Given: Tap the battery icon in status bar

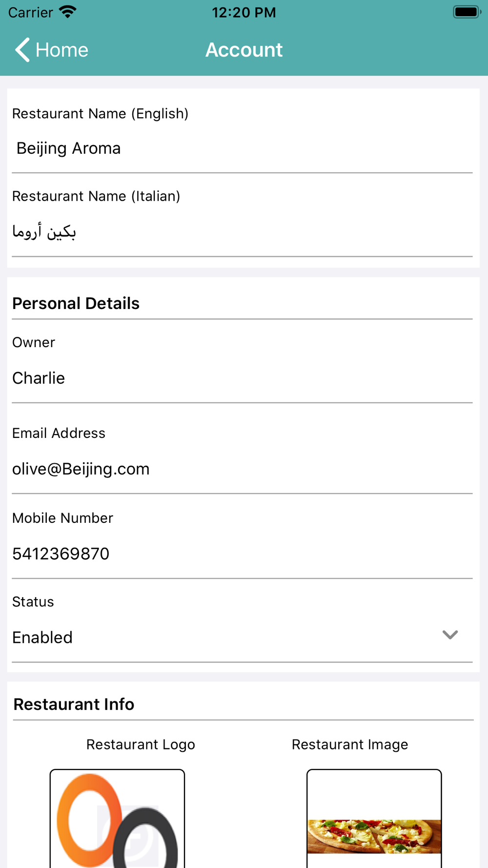Looking at the screenshot, I should click(x=467, y=12).
